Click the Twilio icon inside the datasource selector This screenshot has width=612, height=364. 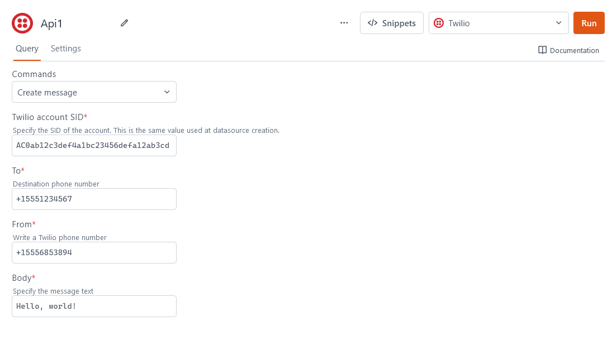(439, 23)
